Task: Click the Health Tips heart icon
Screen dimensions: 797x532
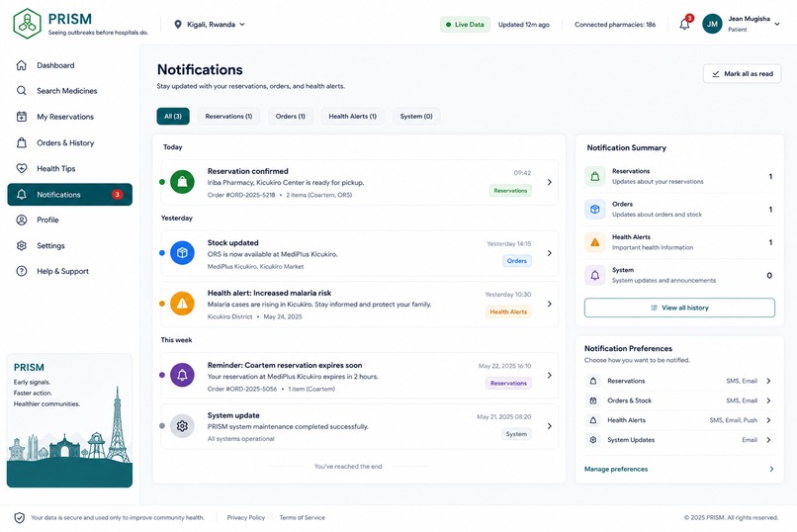Action: pos(22,168)
